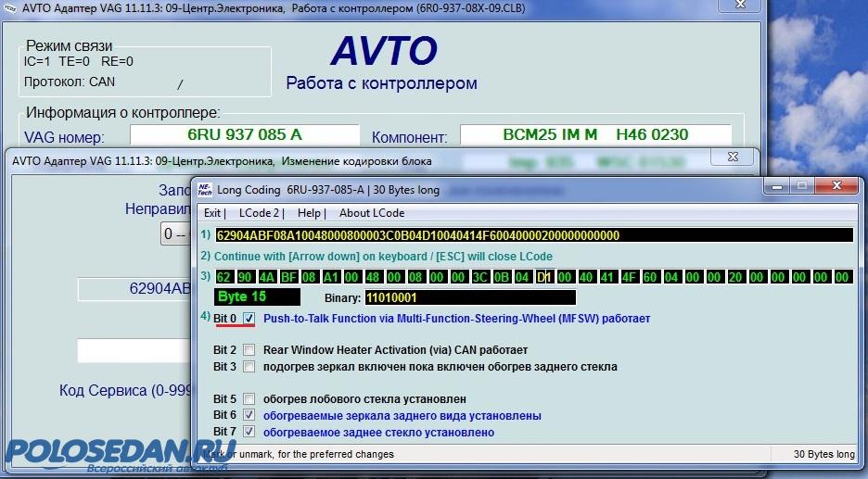The width and height of the screenshot is (868, 479).
Task: Open the About LCode menu
Action: click(x=372, y=213)
